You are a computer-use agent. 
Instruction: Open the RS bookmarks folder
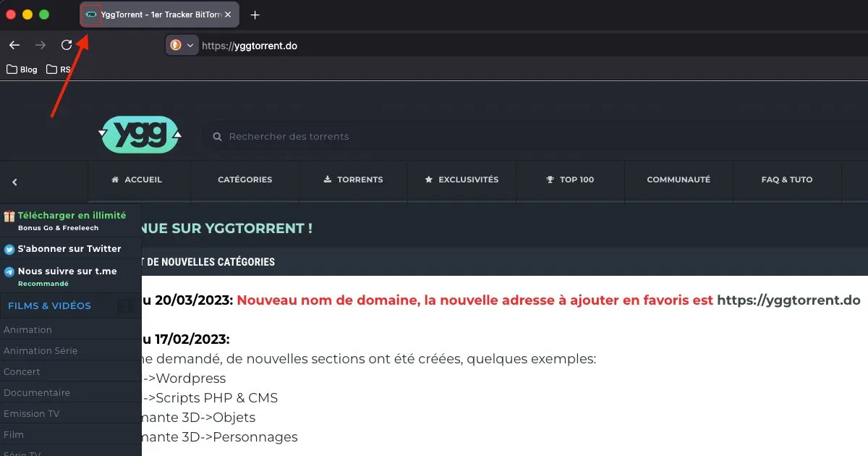coord(59,69)
